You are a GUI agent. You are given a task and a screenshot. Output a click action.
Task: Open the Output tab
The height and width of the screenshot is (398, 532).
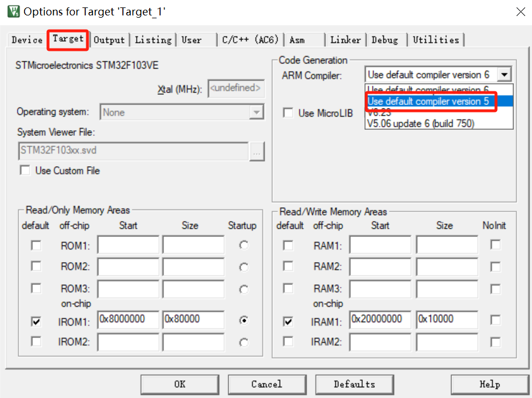tap(109, 40)
